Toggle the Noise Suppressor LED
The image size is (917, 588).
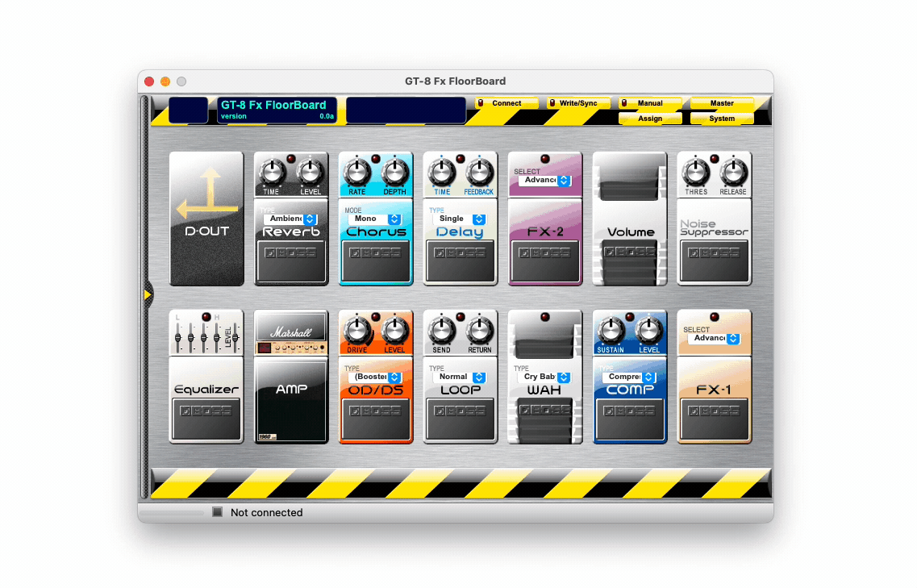714,159
